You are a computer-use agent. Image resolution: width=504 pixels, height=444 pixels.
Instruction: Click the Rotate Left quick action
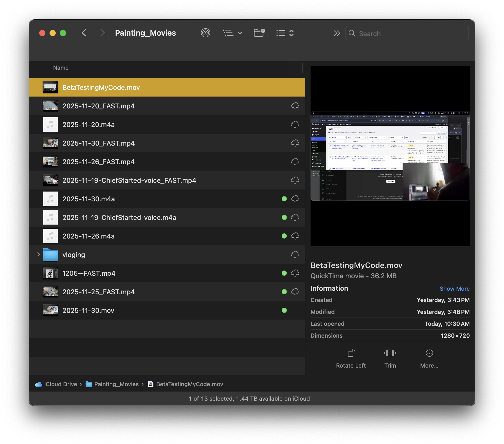coord(351,359)
